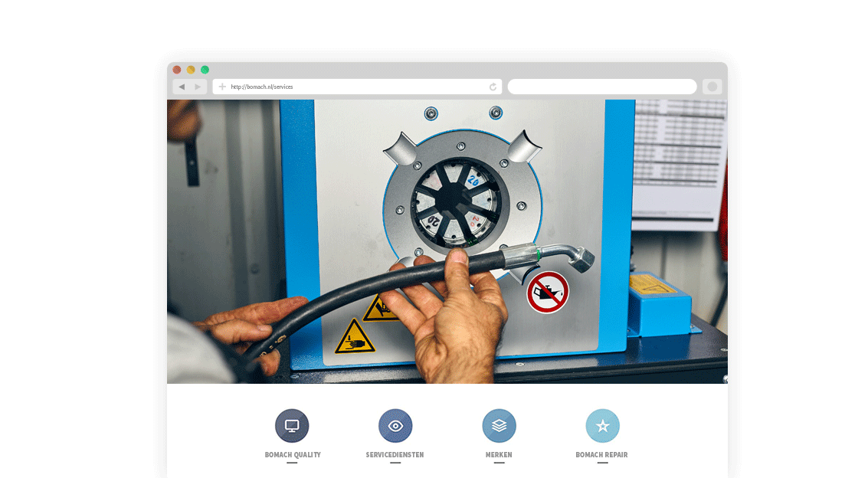Click the empty browser title bar area
This screenshot has height=478, width=868.
[x=460, y=70]
